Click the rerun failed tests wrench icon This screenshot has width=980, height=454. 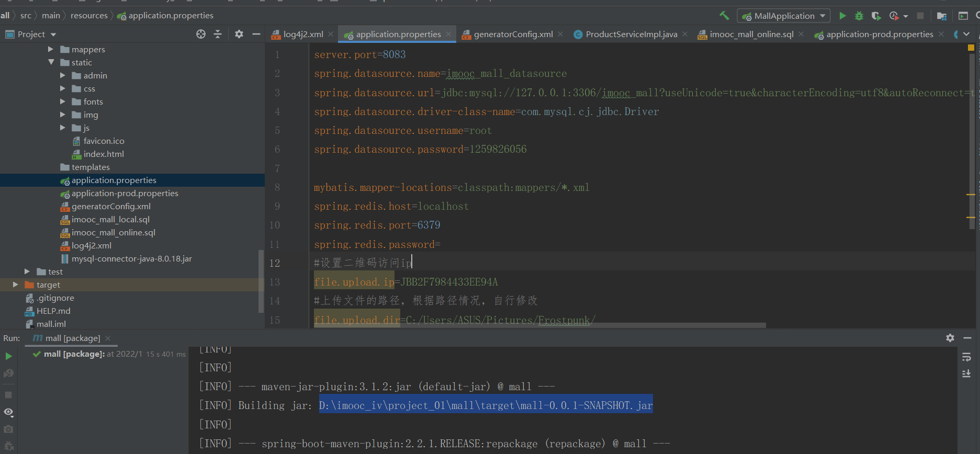click(8, 373)
